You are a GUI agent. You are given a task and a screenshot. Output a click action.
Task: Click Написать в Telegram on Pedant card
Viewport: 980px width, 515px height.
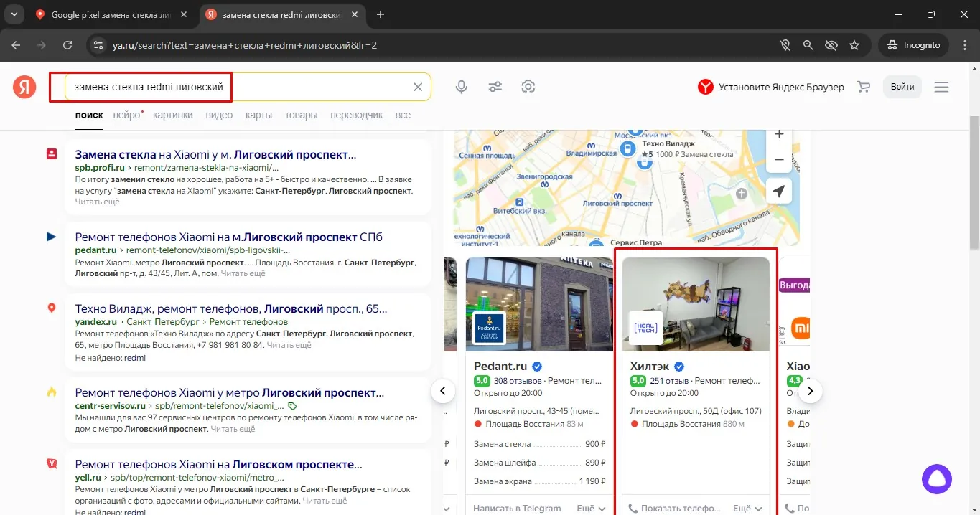[x=517, y=509]
